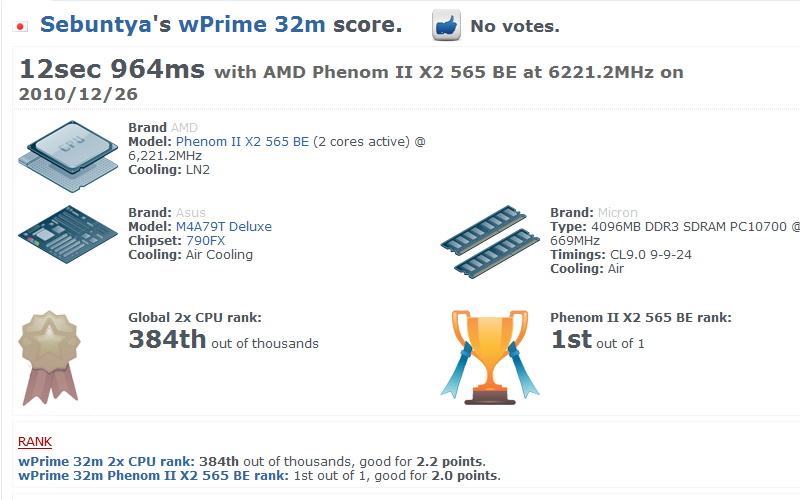Click the 12sec 964ms score heading

click(112, 70)
